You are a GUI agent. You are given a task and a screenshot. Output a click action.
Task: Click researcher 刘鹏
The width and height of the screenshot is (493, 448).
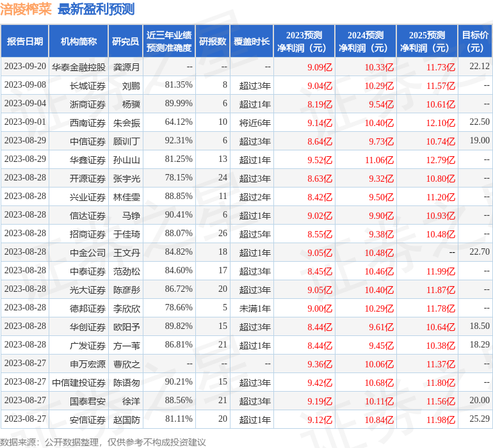131,86
